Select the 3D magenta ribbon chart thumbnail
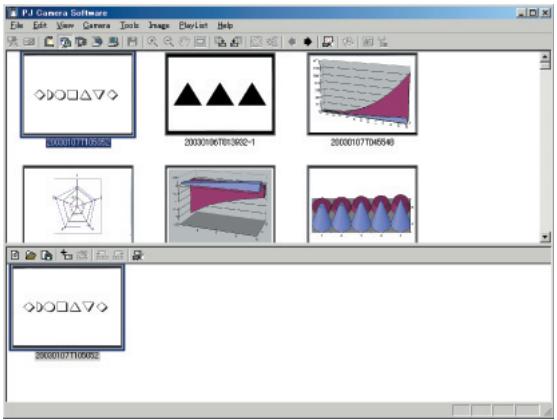The height and width of the screenshot is (420, 557). coord(220,204)
